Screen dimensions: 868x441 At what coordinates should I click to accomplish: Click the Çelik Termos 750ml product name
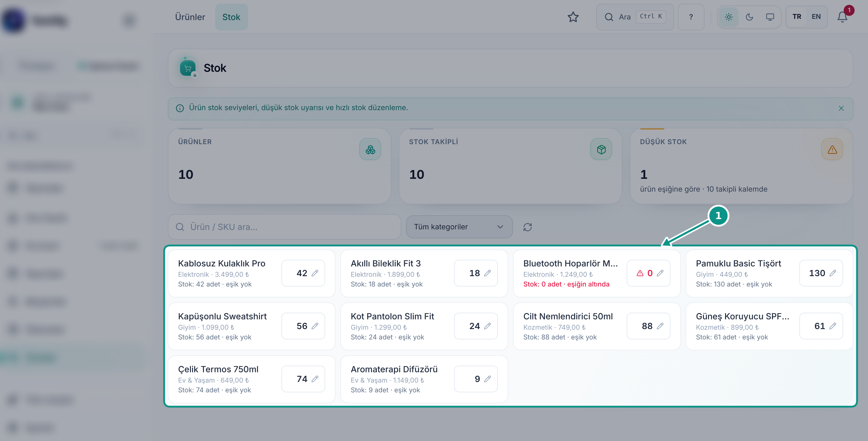pyautogui.click(x=218, y=369)
